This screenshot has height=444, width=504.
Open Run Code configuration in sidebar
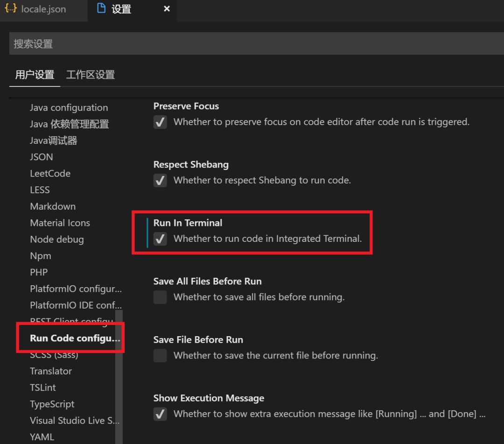(x=75, y=338)
